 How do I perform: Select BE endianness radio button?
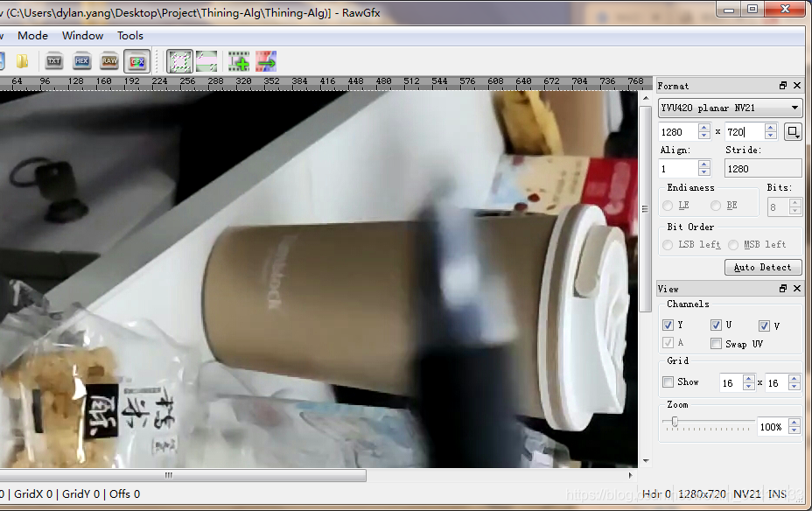pos(715,206)
